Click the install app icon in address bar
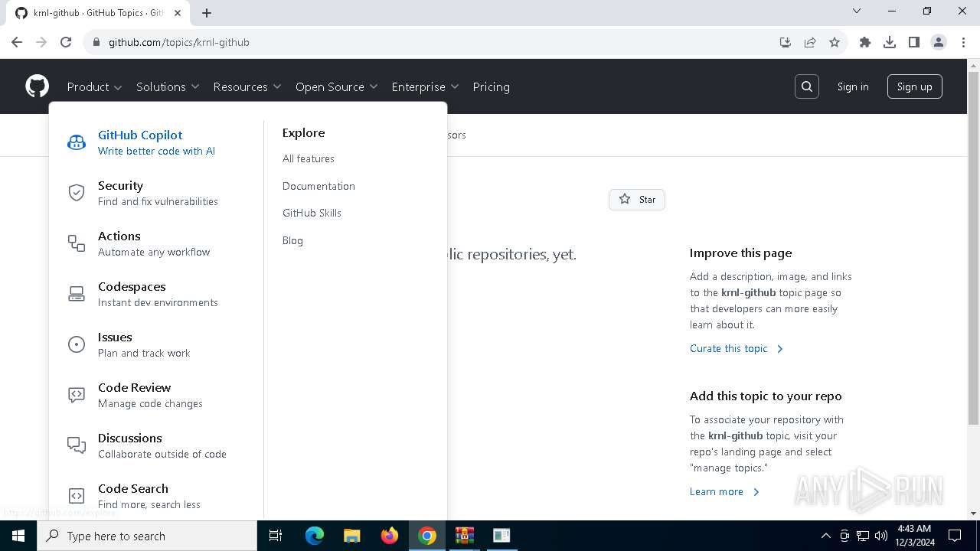Screen dimensions: 980x551 coord(786,42)
